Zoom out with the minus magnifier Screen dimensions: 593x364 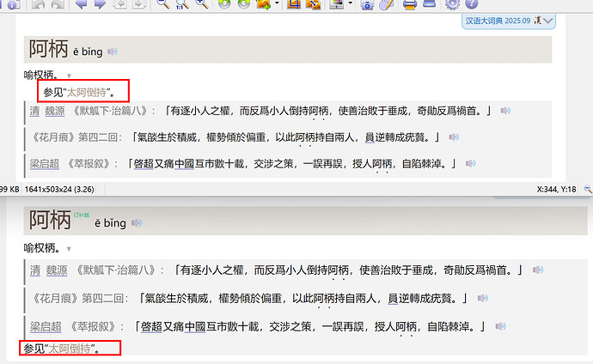(163, 4)
